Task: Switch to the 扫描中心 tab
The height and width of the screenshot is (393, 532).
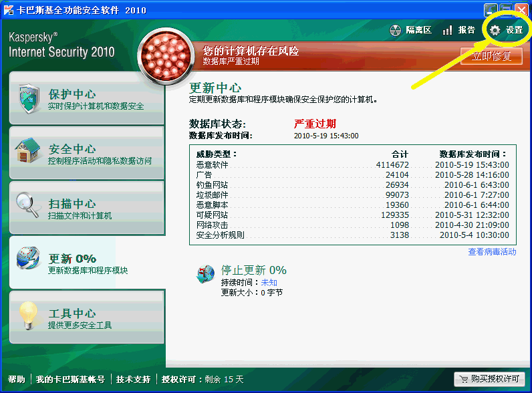Action: (87, 208)
